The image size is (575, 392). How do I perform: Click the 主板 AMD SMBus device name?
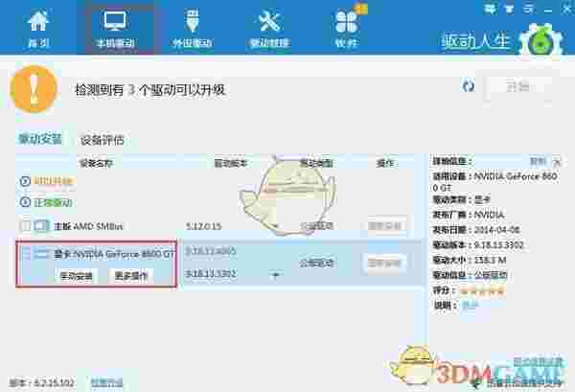[x=88, y=226]
